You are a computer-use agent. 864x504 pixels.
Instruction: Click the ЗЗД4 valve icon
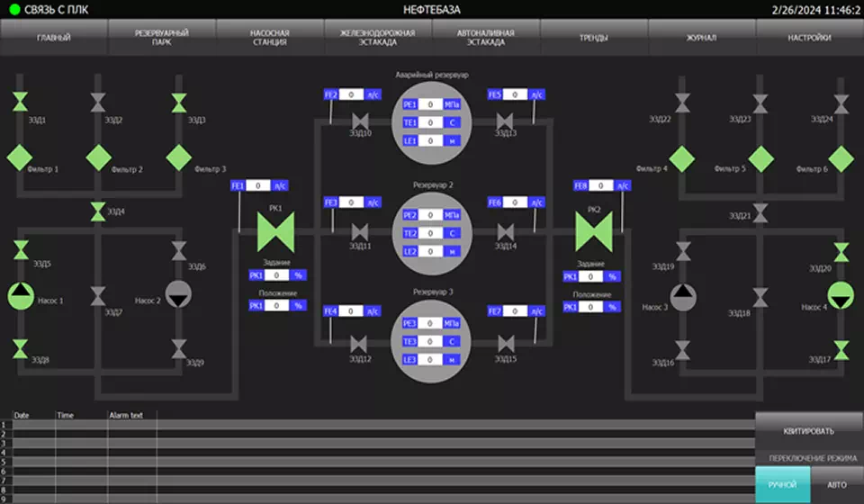point(97,211)
